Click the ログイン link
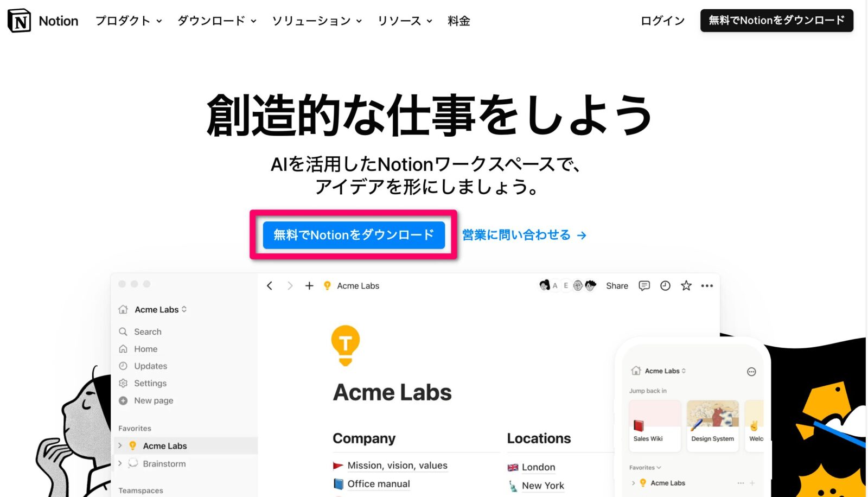This screenshot has height=497, width=868. click(662, 21)
